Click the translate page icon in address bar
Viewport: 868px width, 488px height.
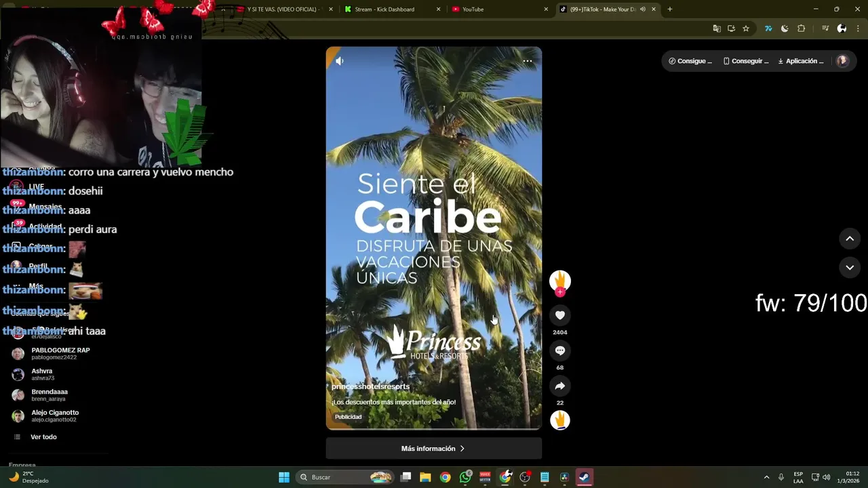717,28
